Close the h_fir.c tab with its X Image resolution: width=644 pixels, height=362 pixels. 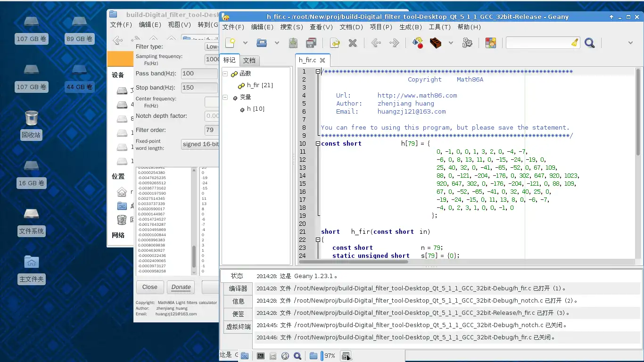(322, 60)
